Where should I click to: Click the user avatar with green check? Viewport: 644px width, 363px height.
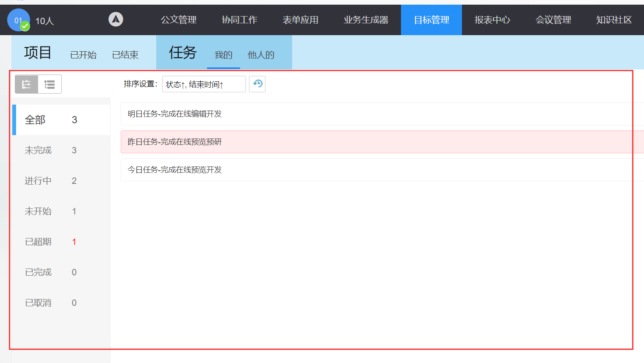coord(19,20)
